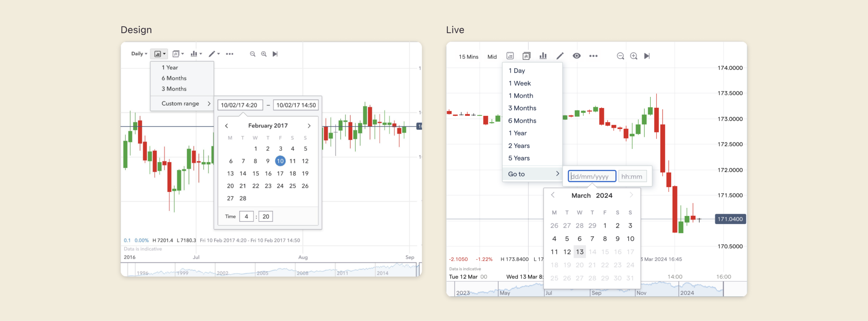Select 3 Months in Design menu
868x321 pixels.
pyautogui.click(x=182, y=89)
